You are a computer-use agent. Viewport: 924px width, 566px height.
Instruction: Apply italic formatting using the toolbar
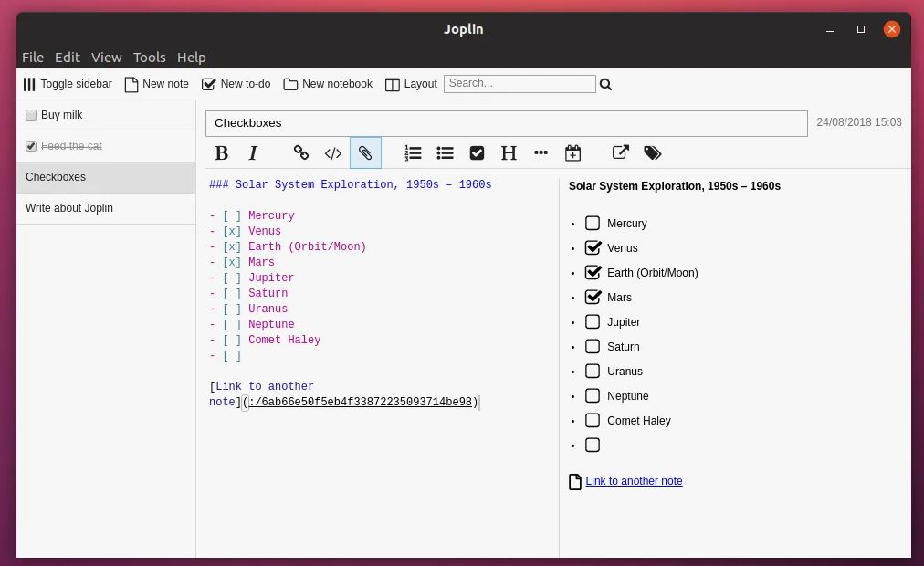click(x=254, y=153)
